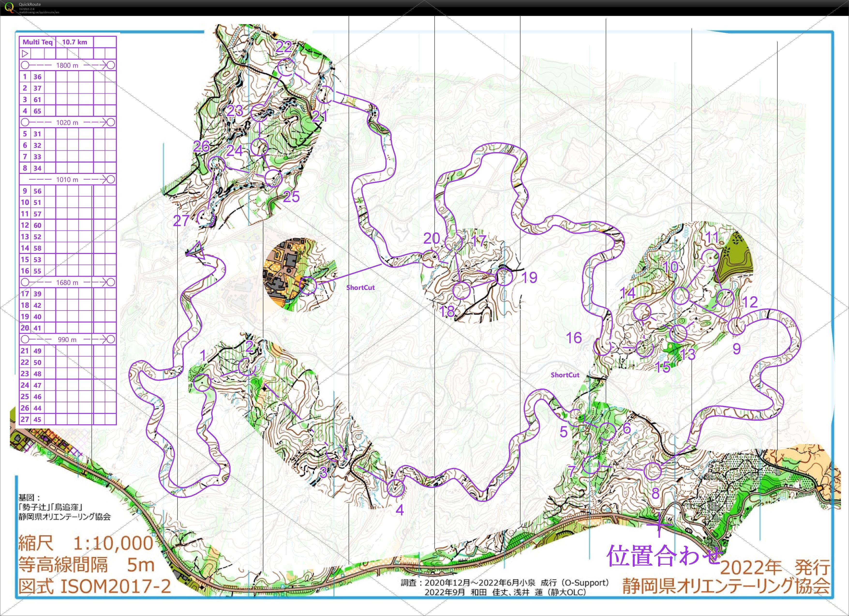This screenshot has height=616, width=849.
Task: Click the ShortCut label near the campus circle
Action: (x=360, y=287)
